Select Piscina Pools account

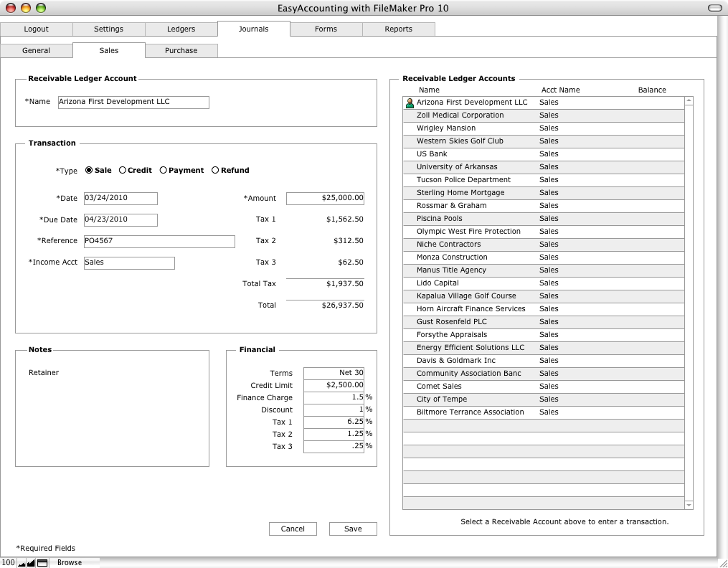(544, 219)
